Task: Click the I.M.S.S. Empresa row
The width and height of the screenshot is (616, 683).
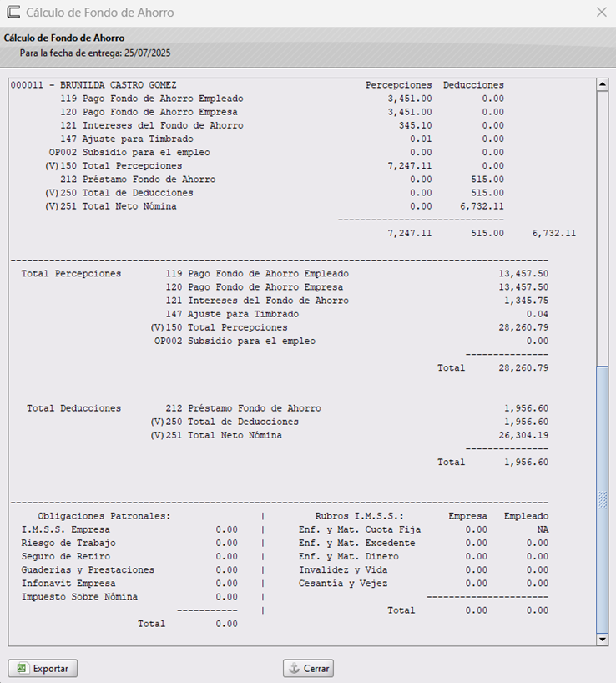Action: tap(129, 529)
